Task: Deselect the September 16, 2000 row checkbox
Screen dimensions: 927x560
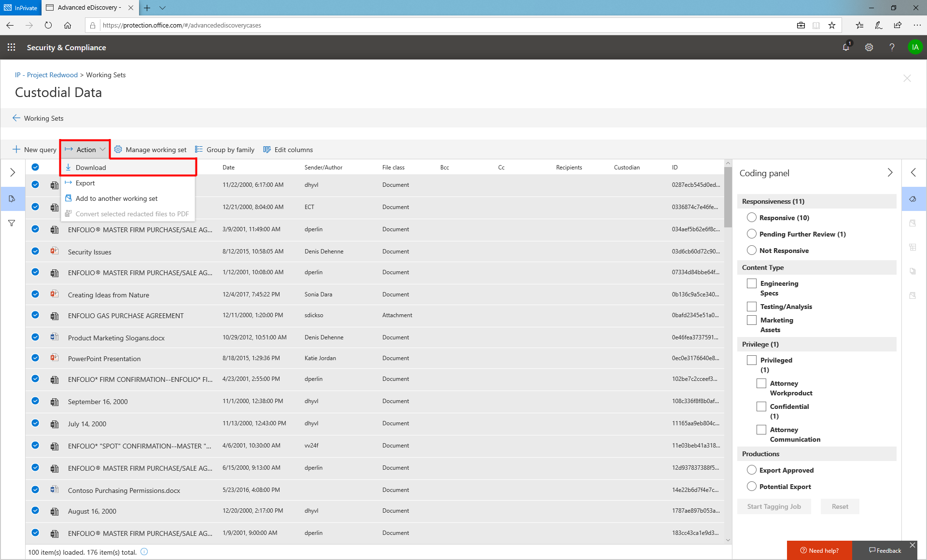Action: click(x=35, y=401)
